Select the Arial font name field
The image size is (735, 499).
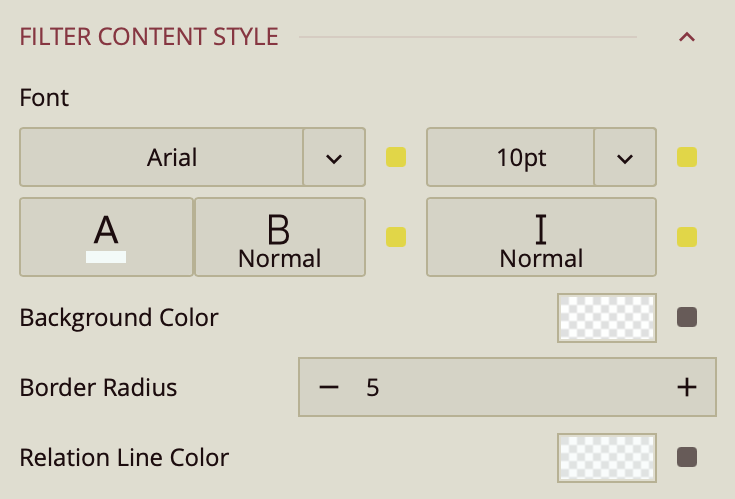click(x=162, y=157)
